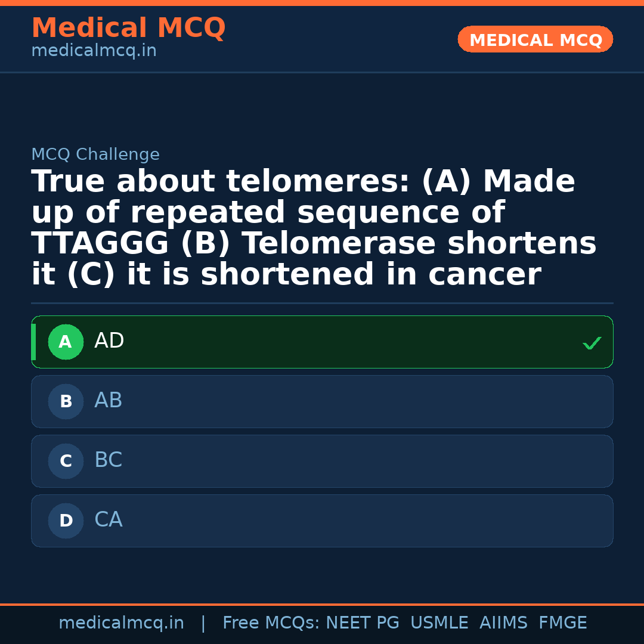This screenshot has height=644, width=644.
Task: Click the green checkmark on option AD
Action: 592,343
